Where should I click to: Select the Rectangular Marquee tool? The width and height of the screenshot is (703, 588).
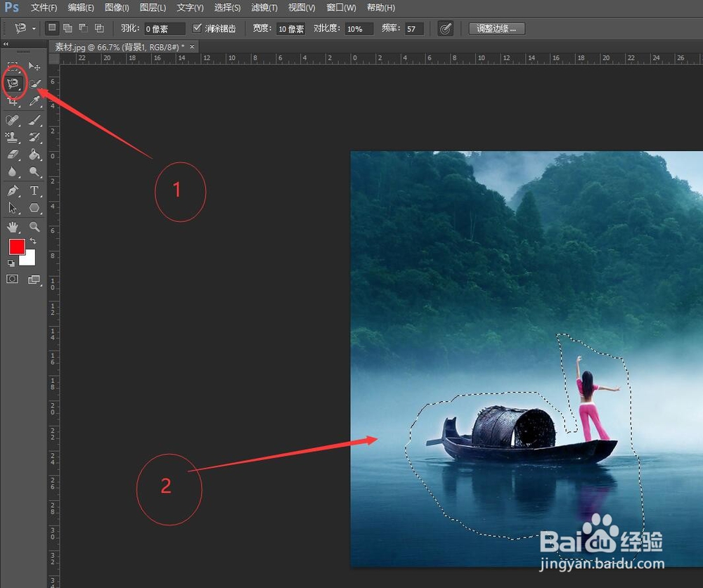(x=13, y=66)
